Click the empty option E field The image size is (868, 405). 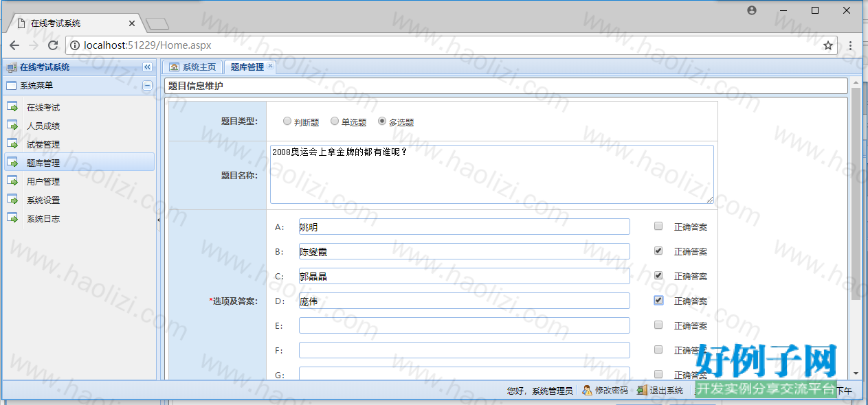(x=465, y=325)
